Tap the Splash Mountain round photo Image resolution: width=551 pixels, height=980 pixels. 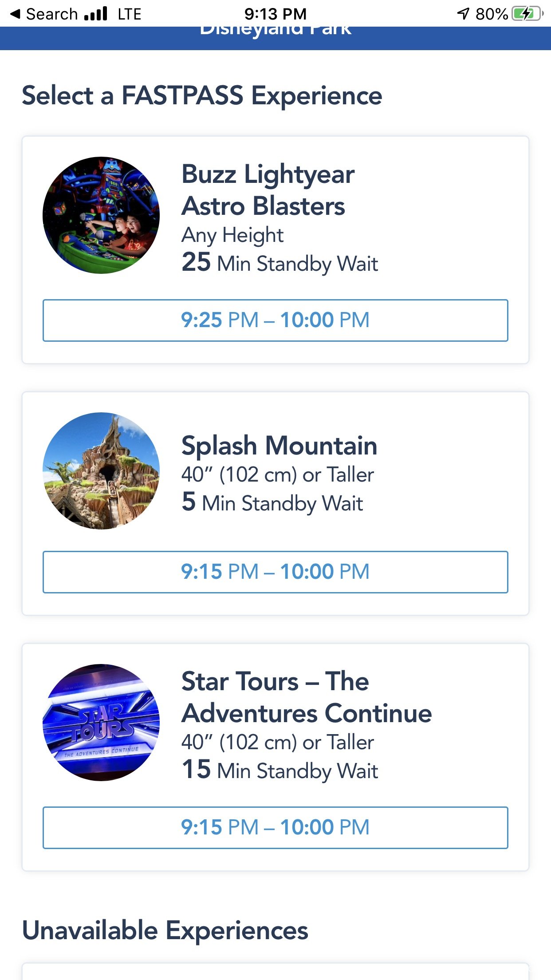101,471
